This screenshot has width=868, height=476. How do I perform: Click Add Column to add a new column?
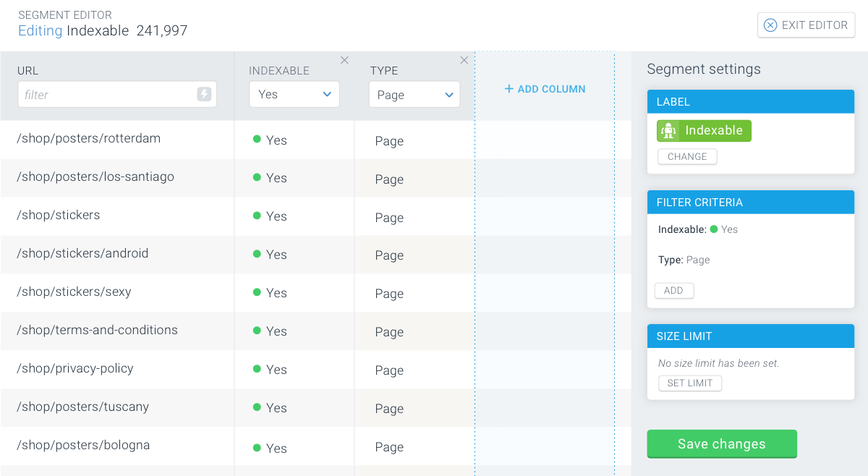pos(545,89)
